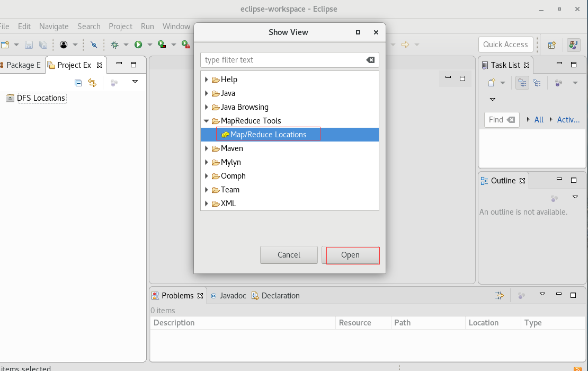
Task: Click the black user avatar toolbar icon
Action: (x=64, y=45)
